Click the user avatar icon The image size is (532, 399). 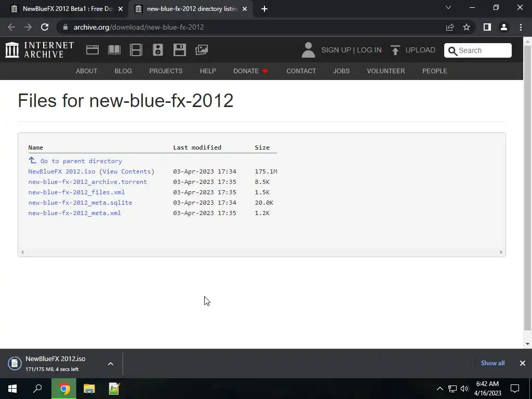[308, 50]
